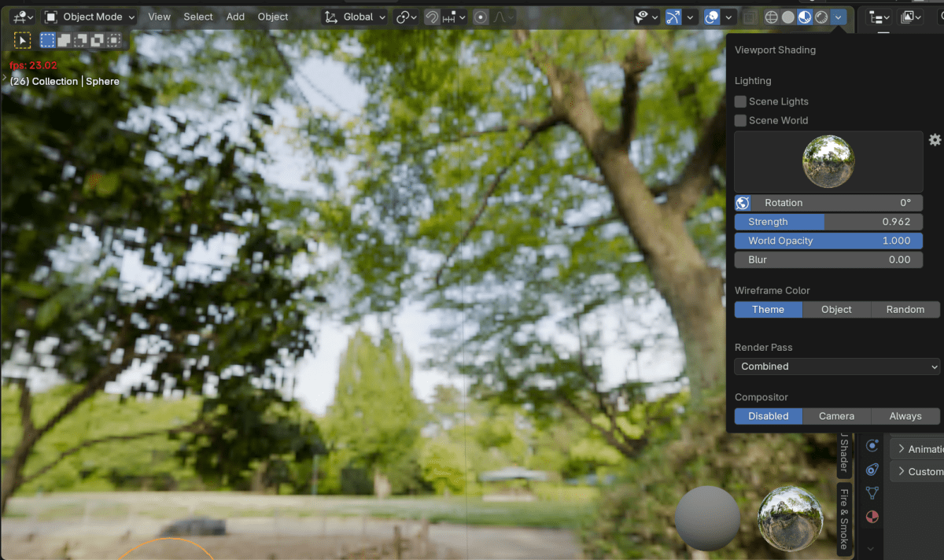
Task: Choose set new selection mode icon
Action: pyautogui.click(x=48, y=39)
